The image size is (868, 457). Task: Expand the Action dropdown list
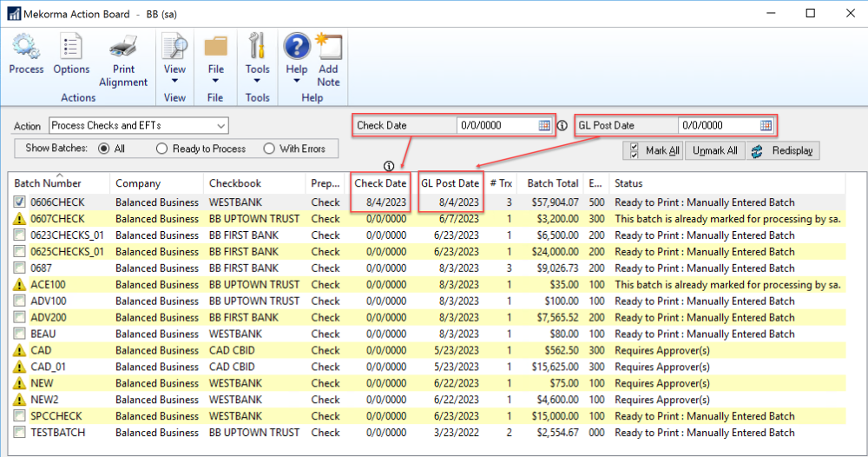point(220,126)
